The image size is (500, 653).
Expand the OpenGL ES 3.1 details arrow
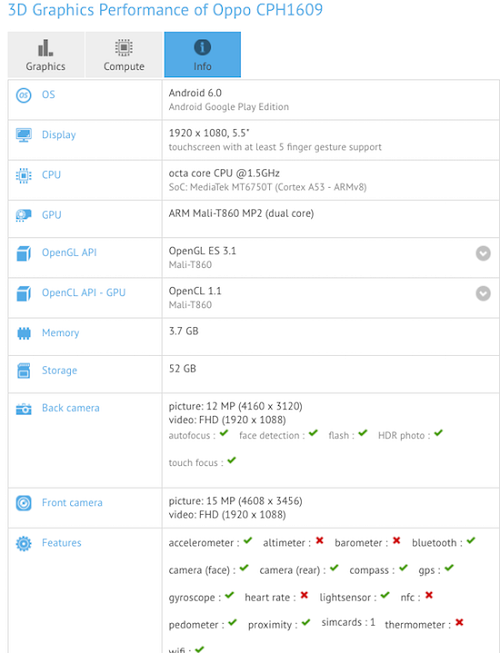pos(483,253)
